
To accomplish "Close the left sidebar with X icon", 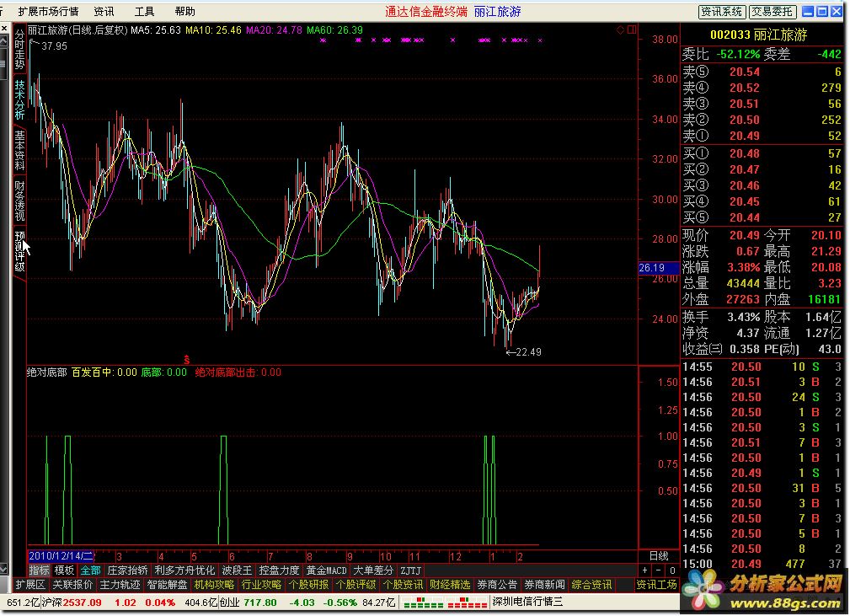I will point(4,28).
